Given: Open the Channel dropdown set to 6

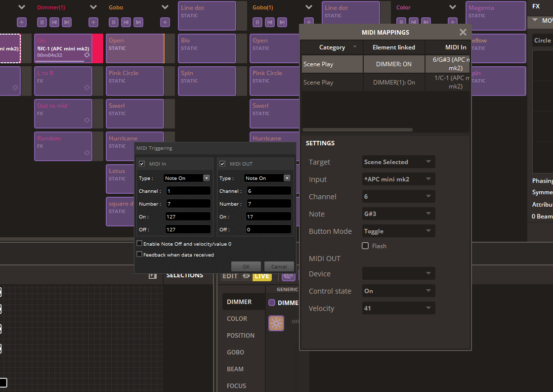Looking at the screenshot, I should 398,197.
